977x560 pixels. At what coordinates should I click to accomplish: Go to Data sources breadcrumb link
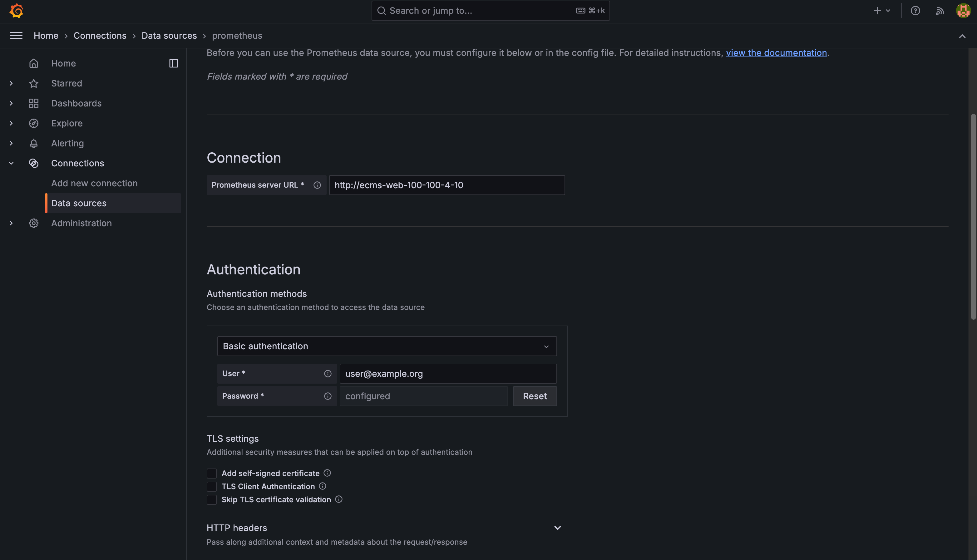coord(169,36)
